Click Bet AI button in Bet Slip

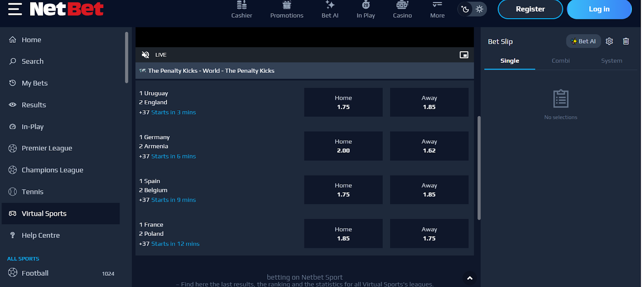point(583,41)
